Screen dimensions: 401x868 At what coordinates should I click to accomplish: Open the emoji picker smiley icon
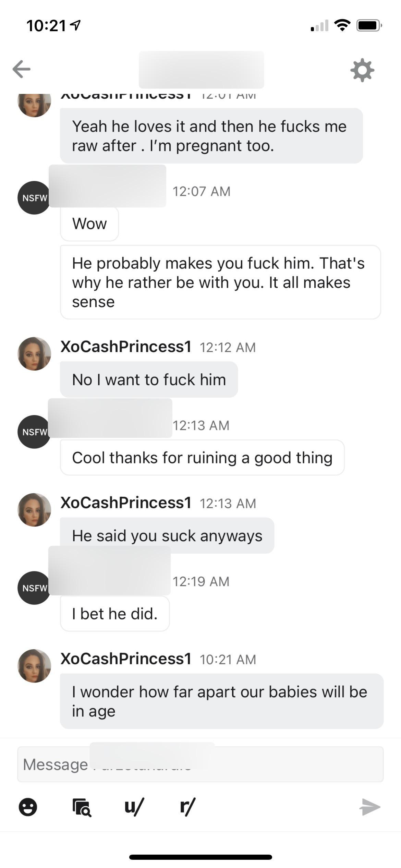(x=28, y=807)
